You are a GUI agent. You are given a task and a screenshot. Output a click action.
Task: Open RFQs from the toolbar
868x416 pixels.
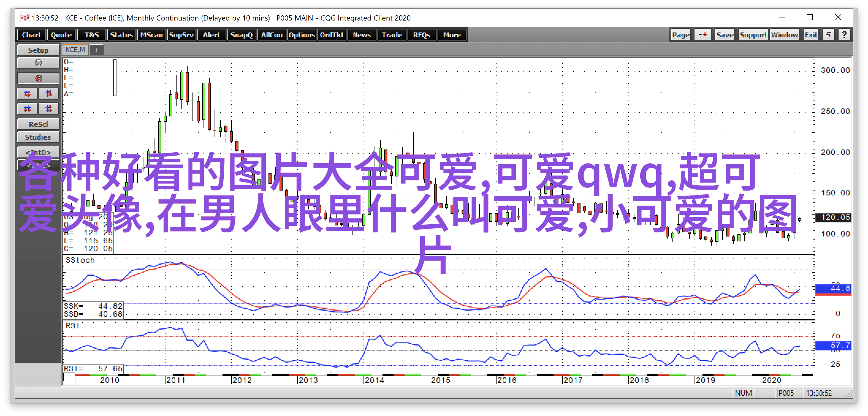click(422, 35)
